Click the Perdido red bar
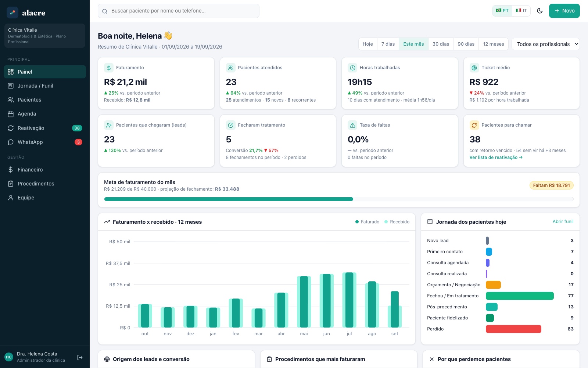 coord(513,329)
